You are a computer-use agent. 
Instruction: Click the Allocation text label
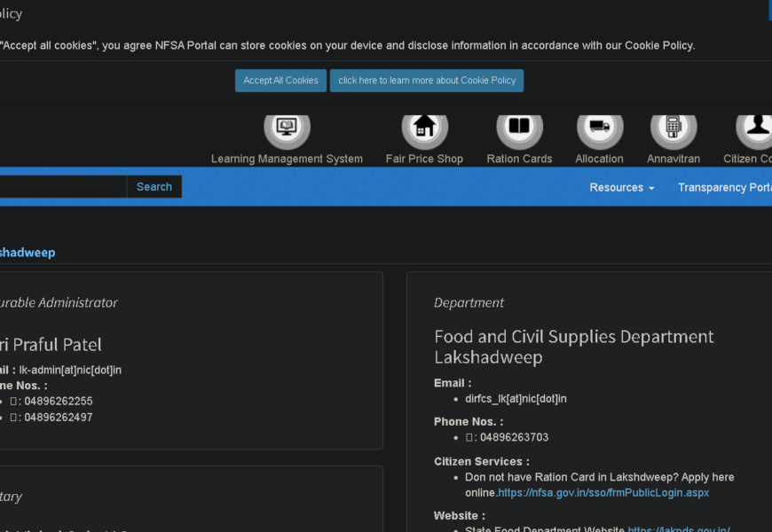599,159
